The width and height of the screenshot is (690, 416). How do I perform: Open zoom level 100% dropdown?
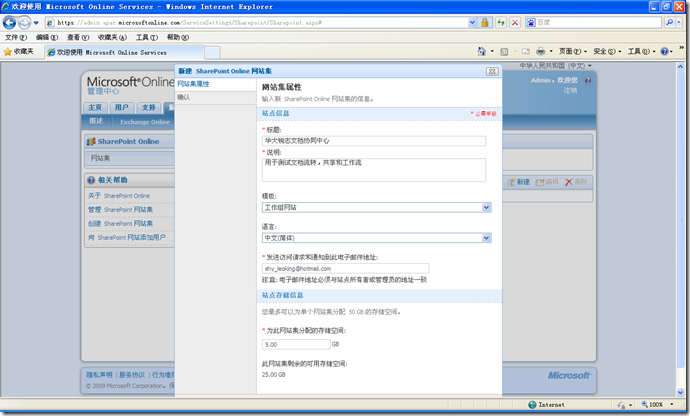672,405
